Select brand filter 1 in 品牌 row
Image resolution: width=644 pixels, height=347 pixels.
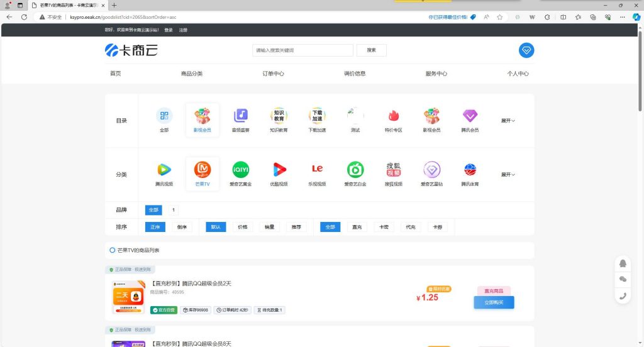point(174,210)
